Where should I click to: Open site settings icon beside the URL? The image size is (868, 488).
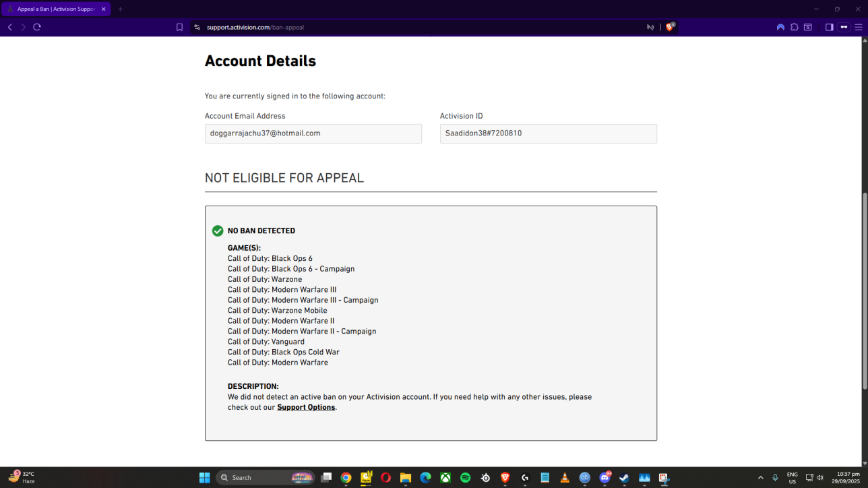197,27
